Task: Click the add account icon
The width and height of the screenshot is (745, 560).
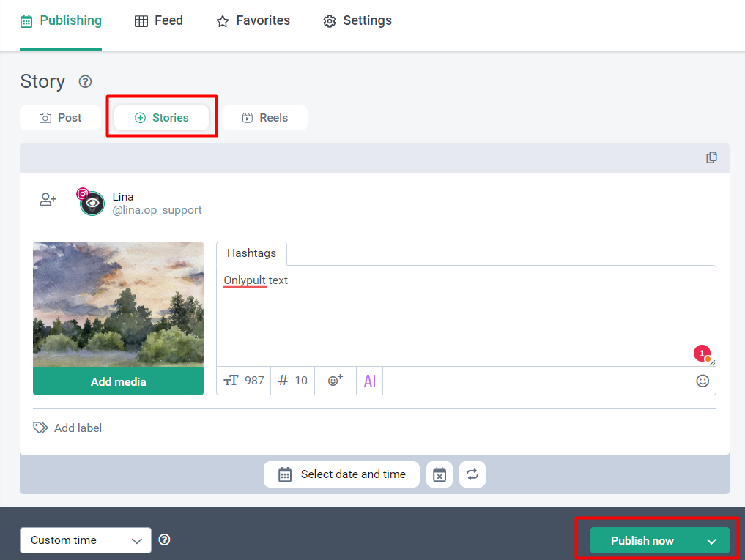Action: tap(48, 199)
